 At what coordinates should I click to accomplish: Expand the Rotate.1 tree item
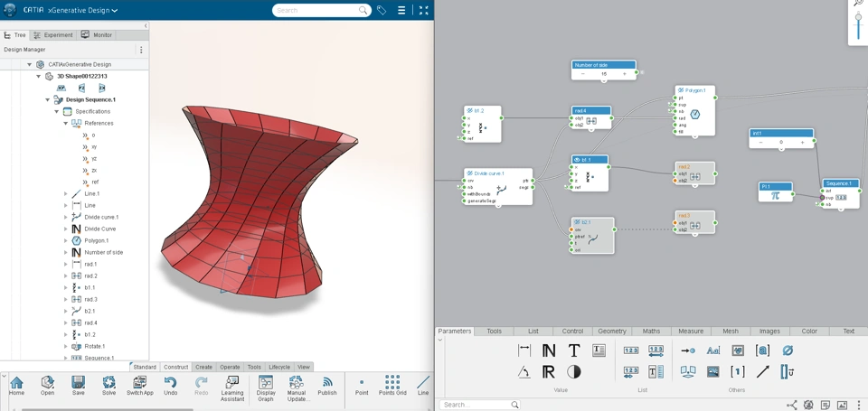click(65, 346)
